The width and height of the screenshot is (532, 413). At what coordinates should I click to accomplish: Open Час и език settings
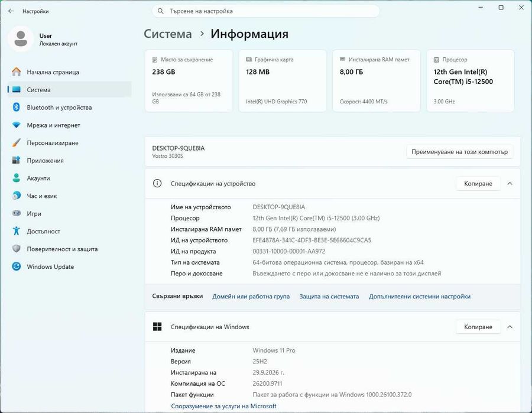coord(69,196)
